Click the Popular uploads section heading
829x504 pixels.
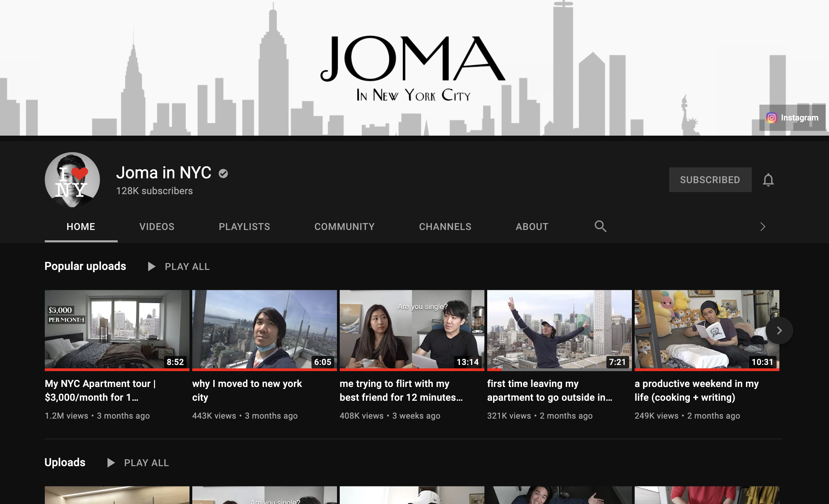tap(85, 266)
